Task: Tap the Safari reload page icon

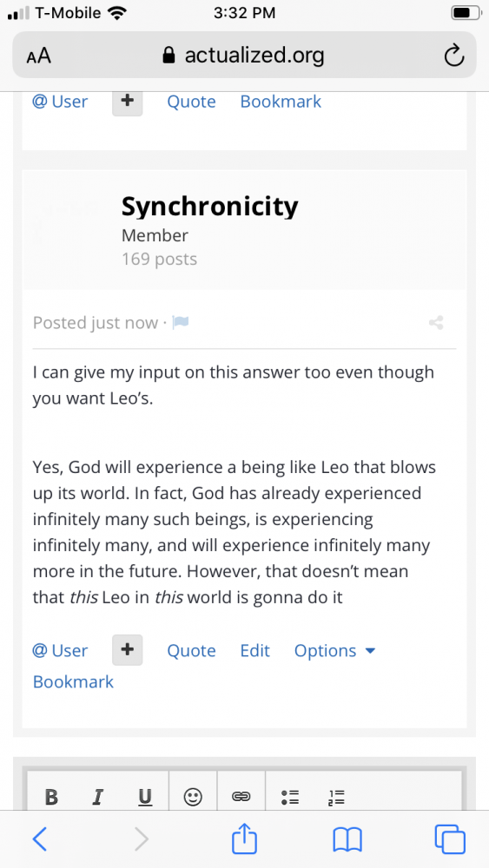Action: 454,56
